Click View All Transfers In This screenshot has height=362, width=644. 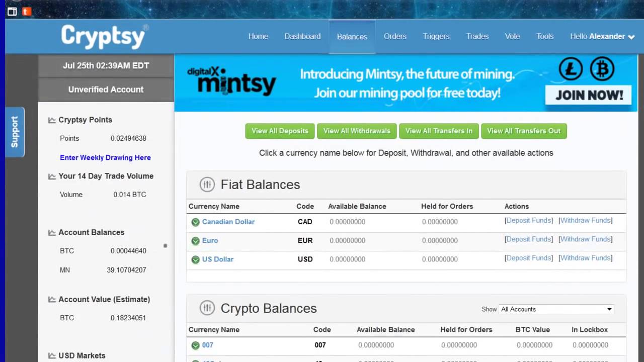(439, 131)
